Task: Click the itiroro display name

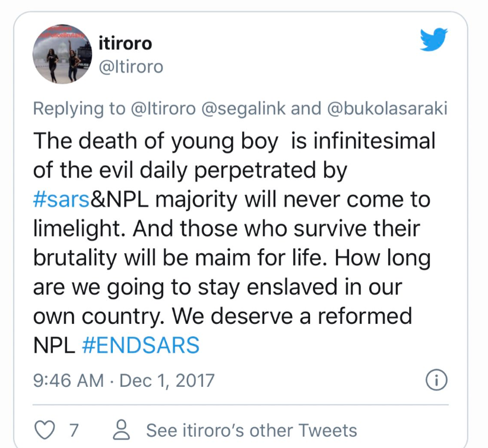Action: tap(125, 43)
